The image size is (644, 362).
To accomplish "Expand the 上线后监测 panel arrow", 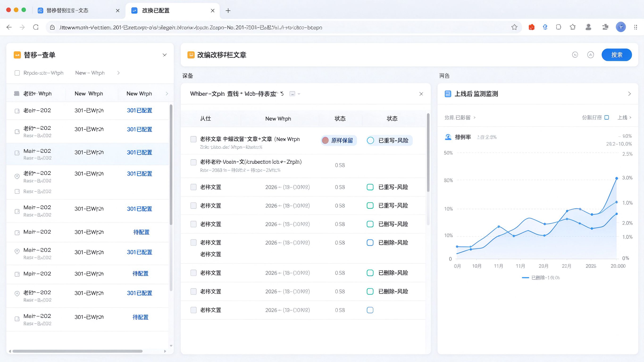I will [630, 94].
